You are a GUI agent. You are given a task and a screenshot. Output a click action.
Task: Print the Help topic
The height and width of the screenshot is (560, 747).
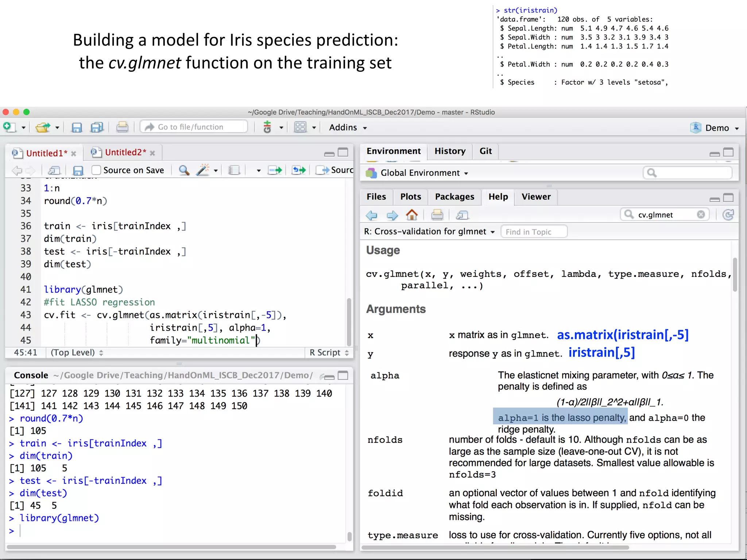coord(437,215)
